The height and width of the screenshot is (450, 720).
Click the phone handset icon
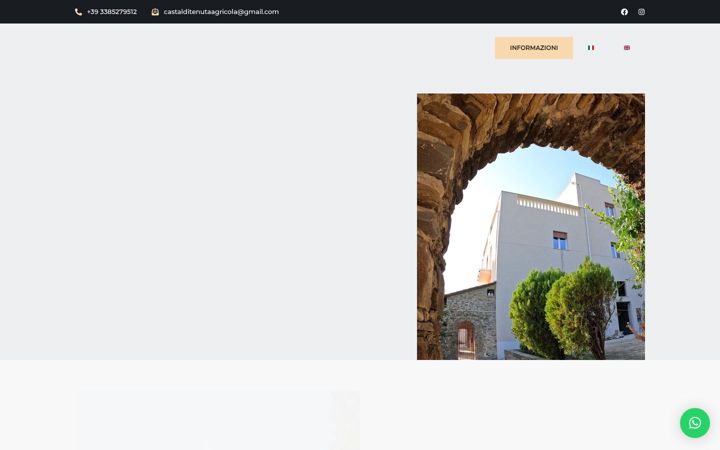78,12
